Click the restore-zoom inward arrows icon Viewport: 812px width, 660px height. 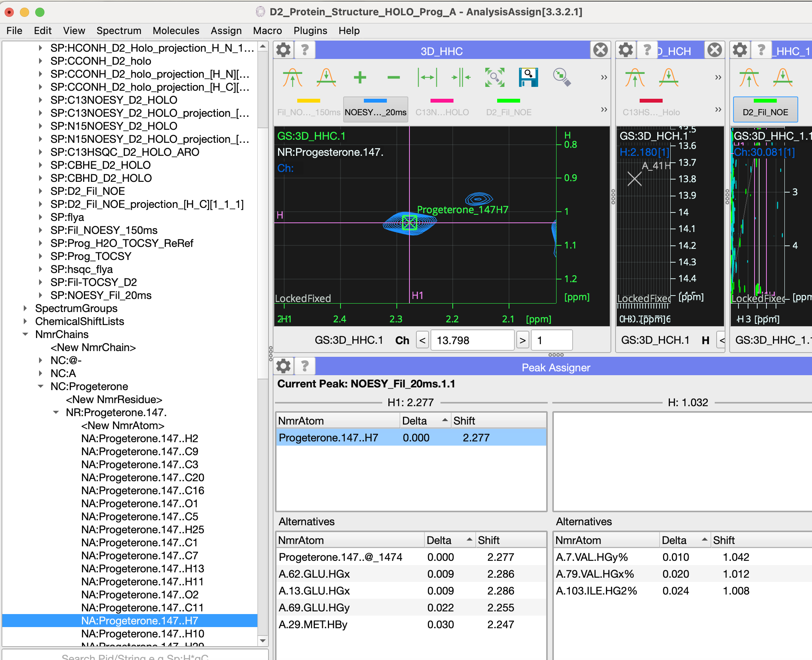pos(461,78)
